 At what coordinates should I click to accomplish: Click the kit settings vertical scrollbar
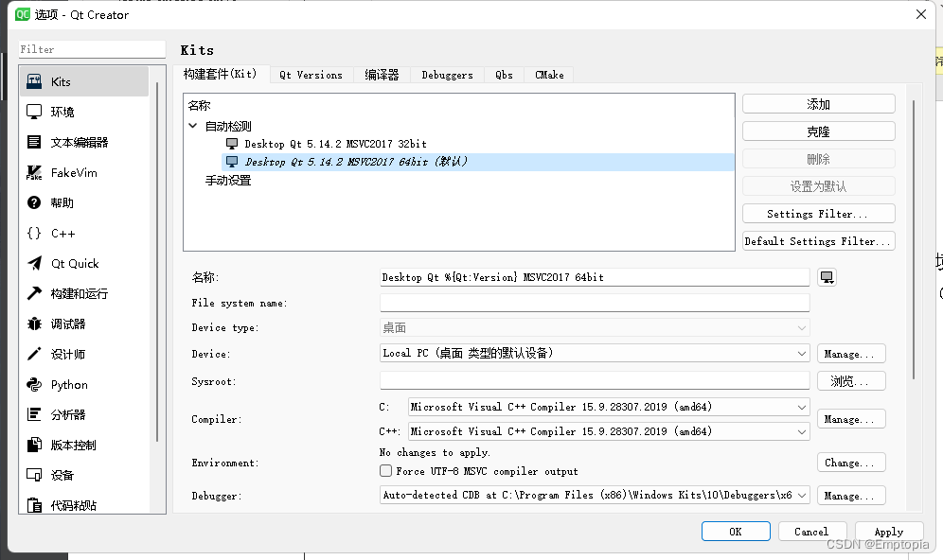(914, 240)
